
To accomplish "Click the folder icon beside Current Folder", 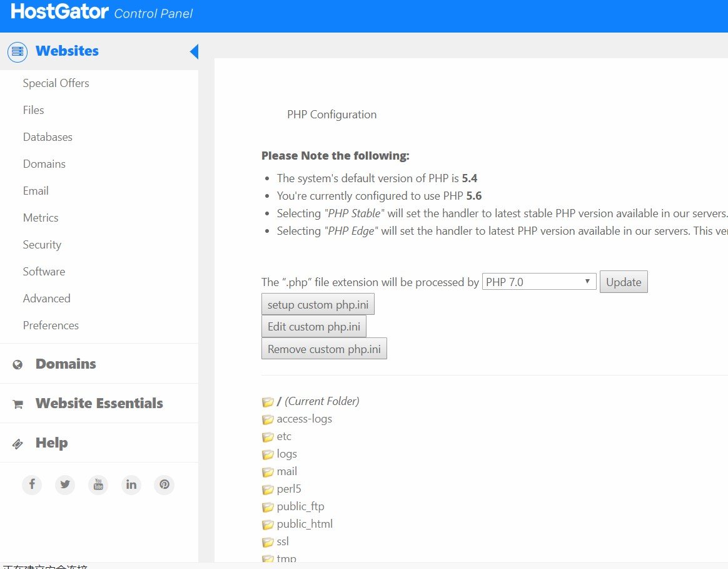I will [268, 402].
